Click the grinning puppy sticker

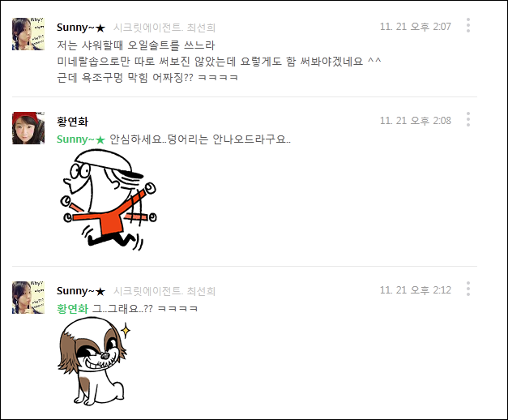(x=94, y=362)
